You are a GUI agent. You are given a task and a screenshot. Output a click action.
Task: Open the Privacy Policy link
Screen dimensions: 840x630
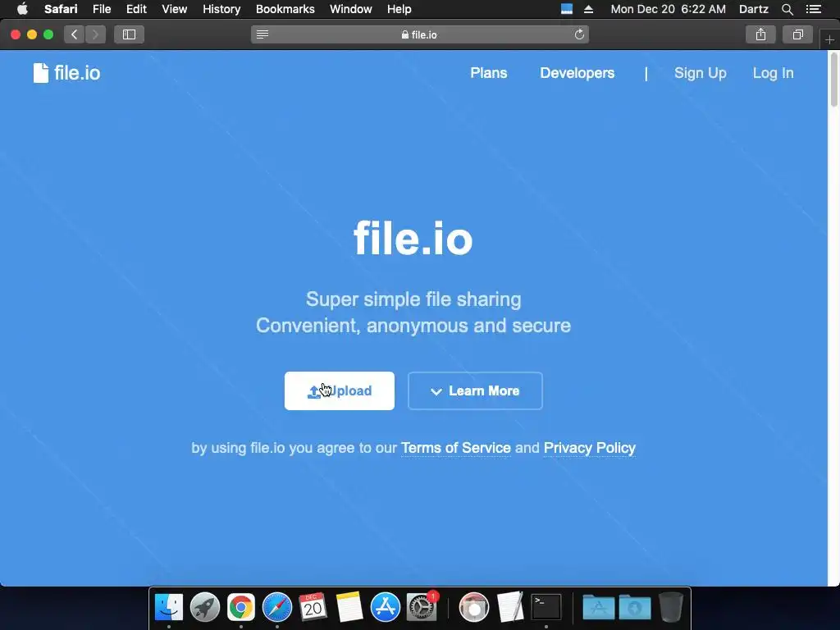(589, 448)
